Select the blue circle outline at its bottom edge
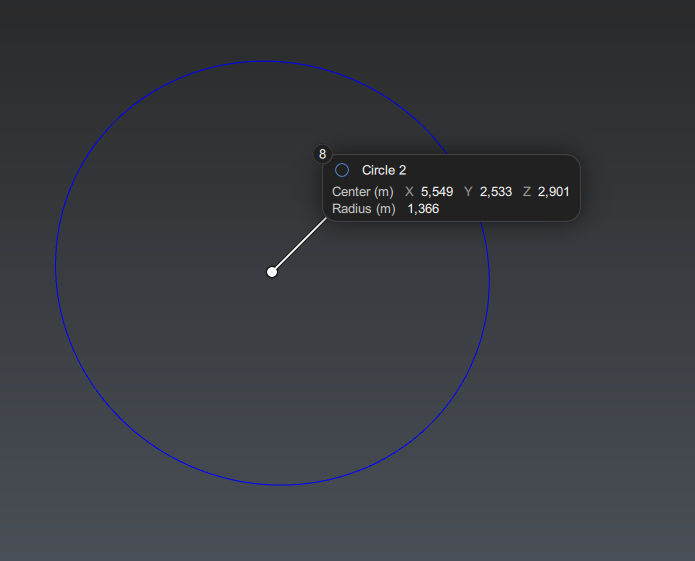This screenshot has height=561, width=695. [x=278, y=485]
